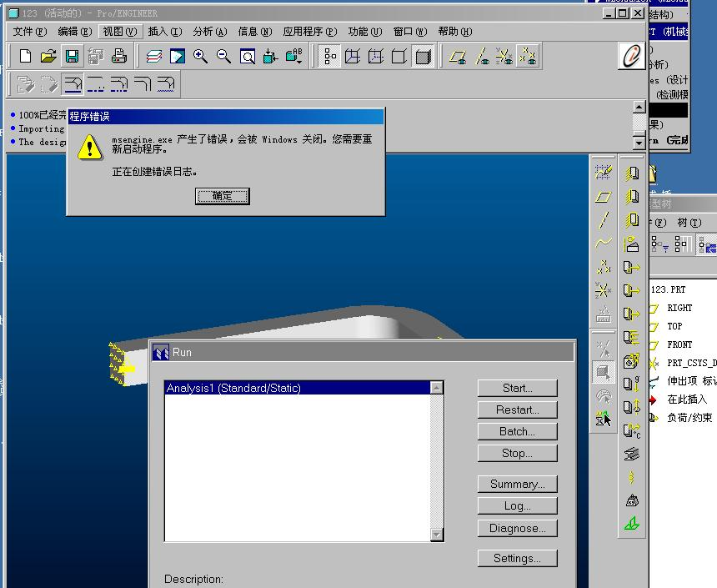Screen dimensions: 717x588
Task: Toggle coordinate systems display icon
Action: 505,56
